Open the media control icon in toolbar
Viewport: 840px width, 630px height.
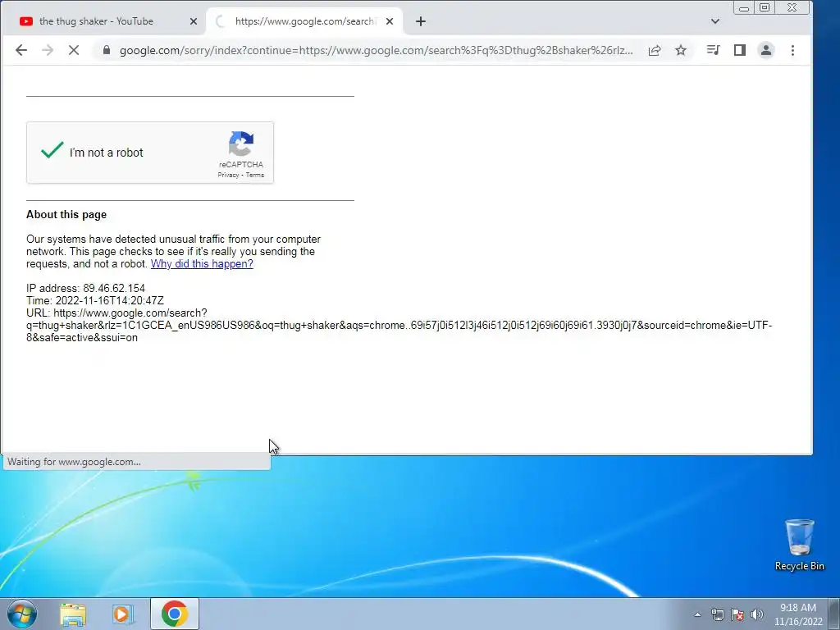[713, 50]
